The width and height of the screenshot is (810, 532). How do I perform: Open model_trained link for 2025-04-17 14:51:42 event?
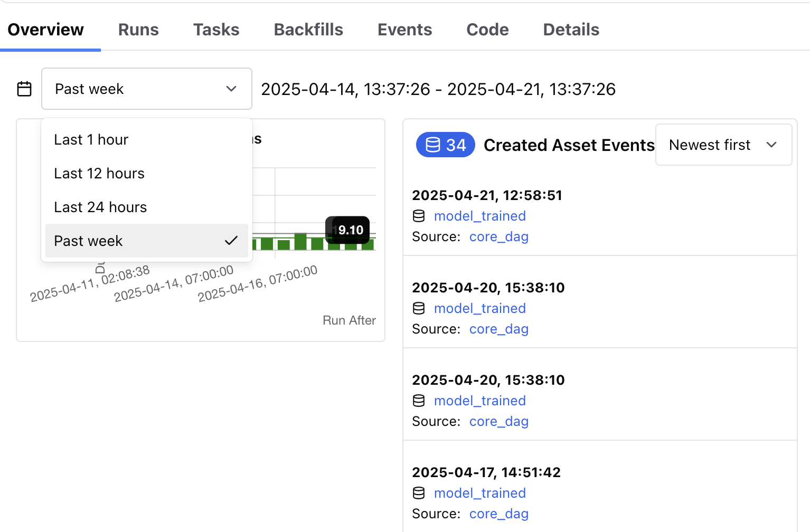(x=480, y=493)
